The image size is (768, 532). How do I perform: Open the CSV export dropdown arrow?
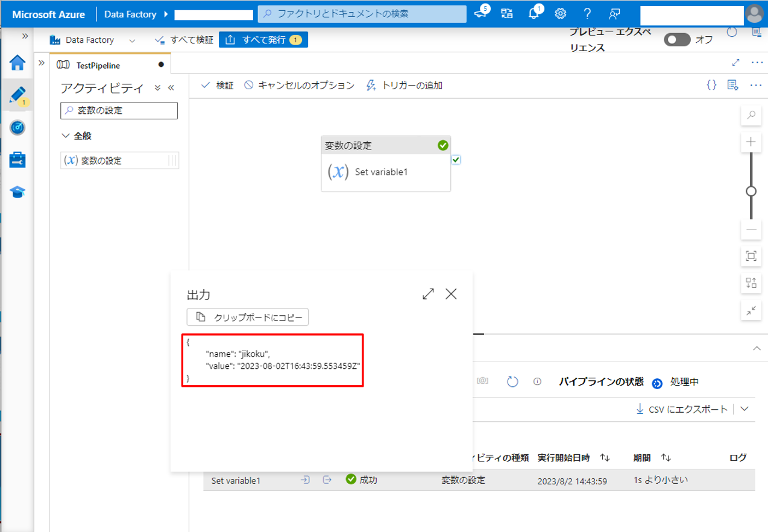[x=744, y=409]
